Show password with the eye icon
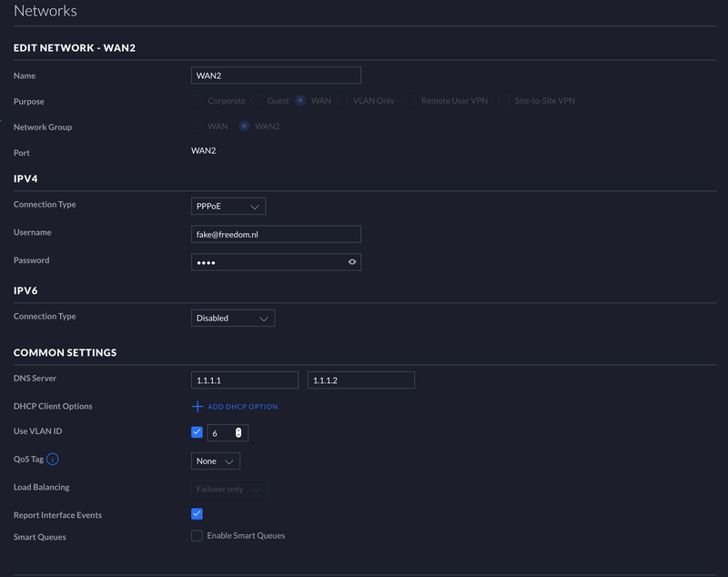This screenshot has width=728, height=577. pyautogui.click(x=352, y=262)
